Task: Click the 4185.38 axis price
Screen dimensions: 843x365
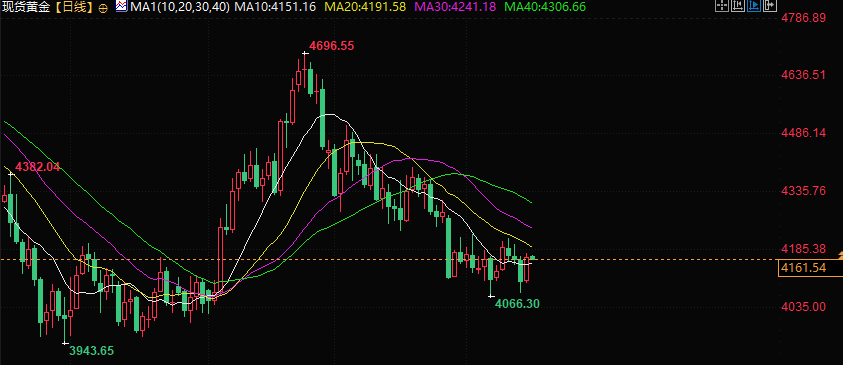Action: pyautogui.click(x=803, y=249)
